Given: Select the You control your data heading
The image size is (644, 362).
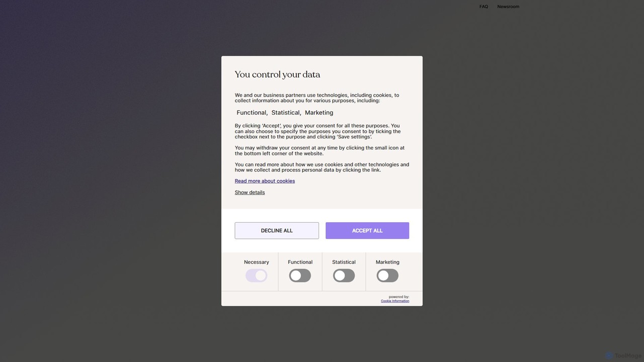Looking at the screenshot, I should coord(277,74).
